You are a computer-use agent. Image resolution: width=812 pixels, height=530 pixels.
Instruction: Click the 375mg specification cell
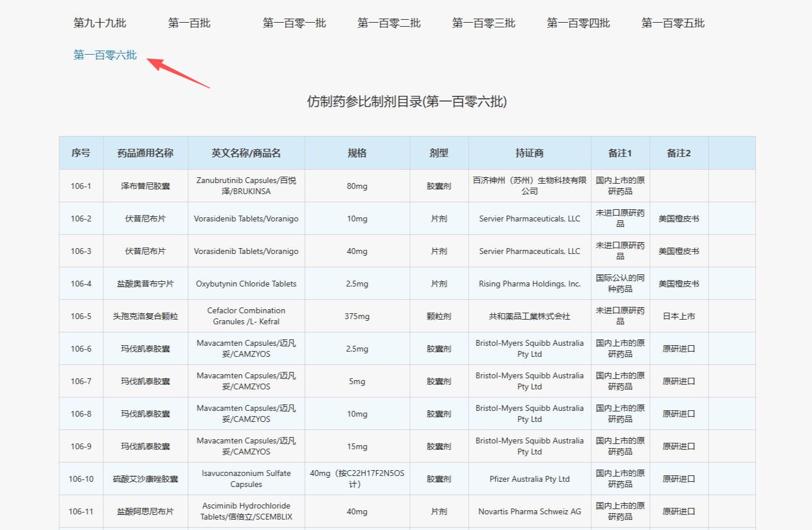(357, 316)
